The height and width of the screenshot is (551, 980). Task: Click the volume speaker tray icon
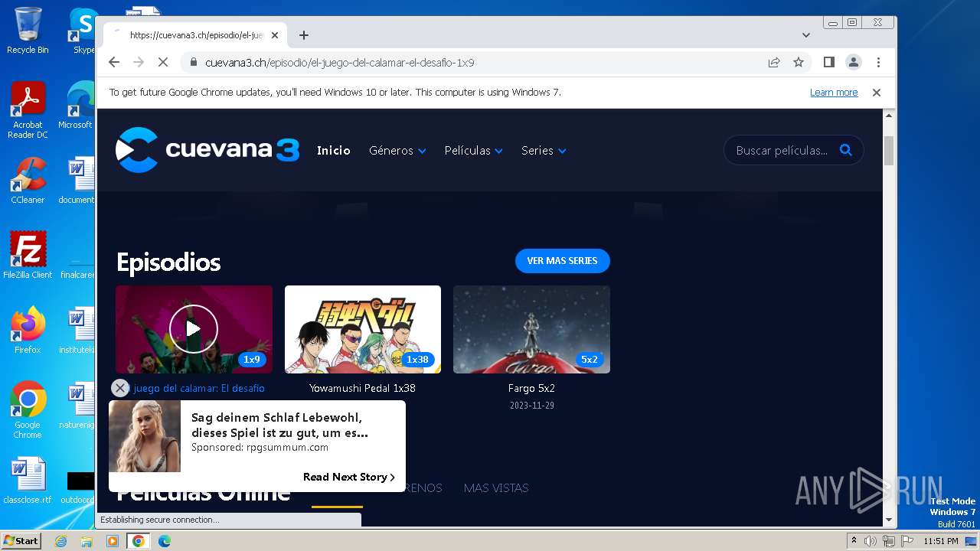871,541
